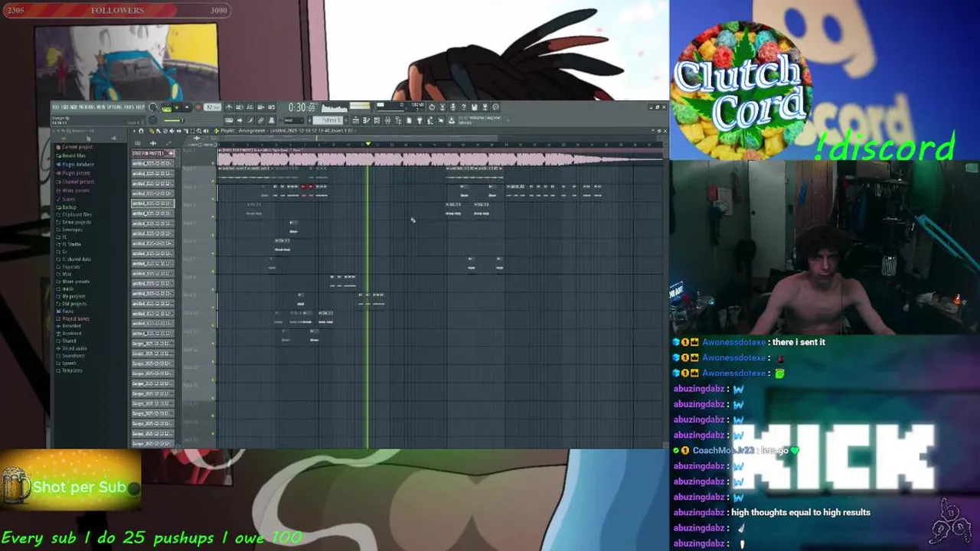Screen dimensions: 980x551
Task: Expand the Current project browser folder
Action: 75,147
